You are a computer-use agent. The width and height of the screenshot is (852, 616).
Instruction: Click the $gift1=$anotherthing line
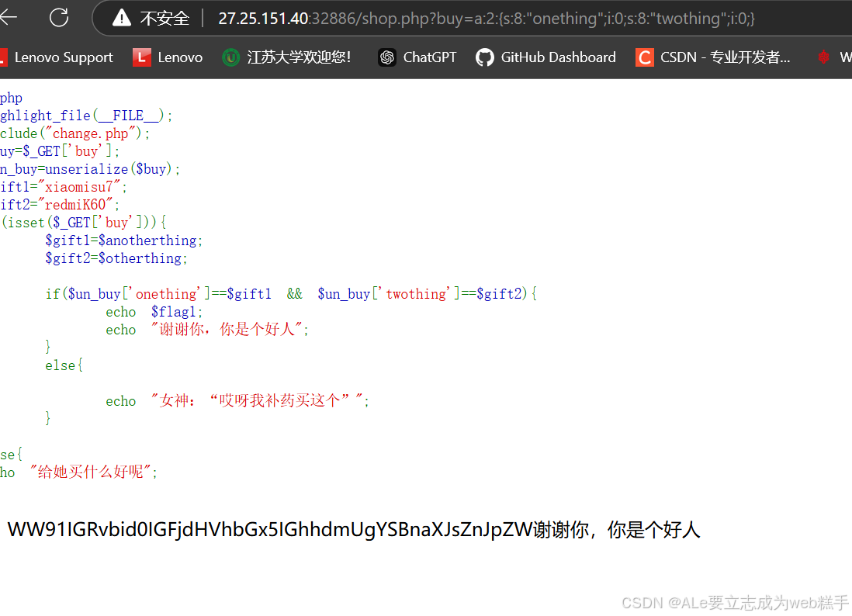click(x=124, y=240)
